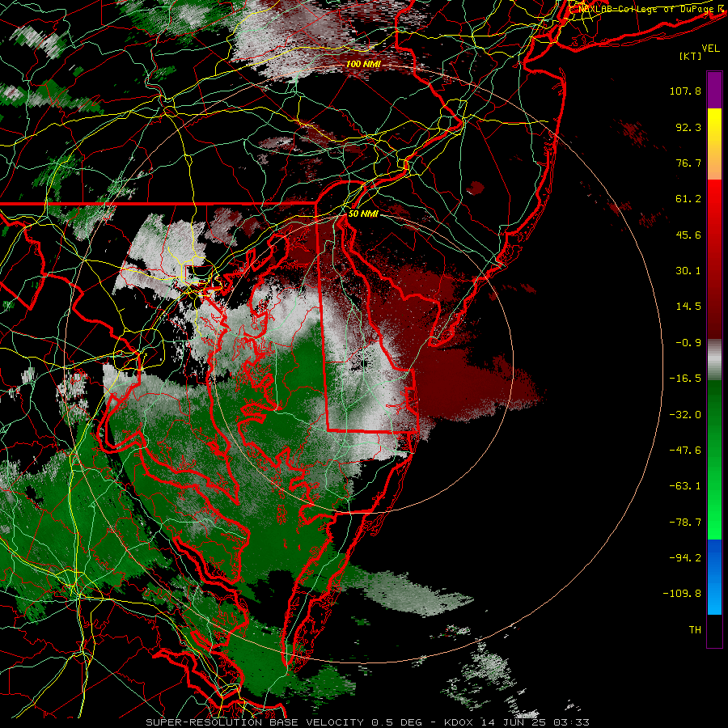This screenshot has width=728, height=728.
Task: Click the 92.3 velocity scale value
Action: pos(688,127)
